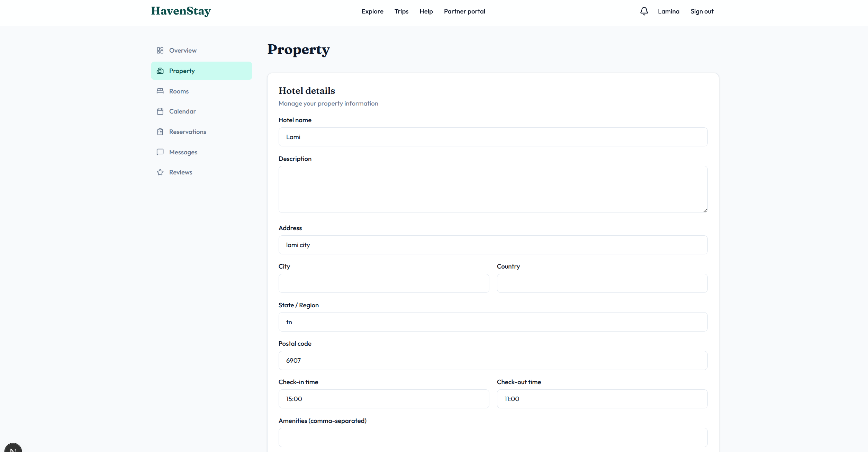This screenshot has height=452, width=868.
Task: Click the empty City field
Action: click(384, 283)
